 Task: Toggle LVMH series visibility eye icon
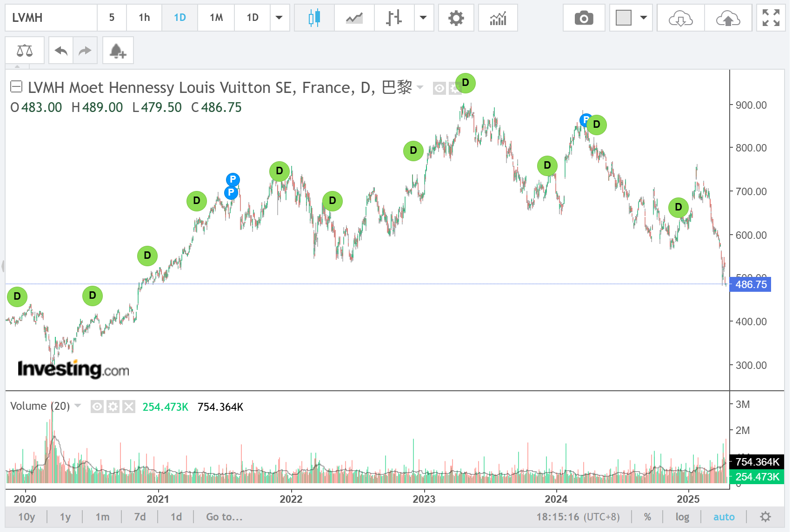(439, 88)
